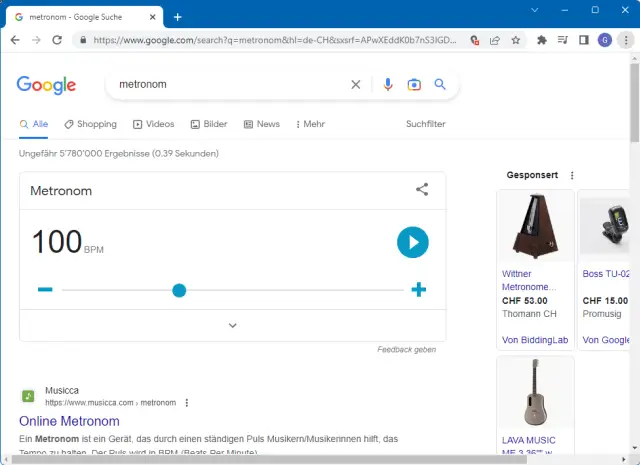Go forward in browser history
The image size is (640, 465).
[36, 40]
